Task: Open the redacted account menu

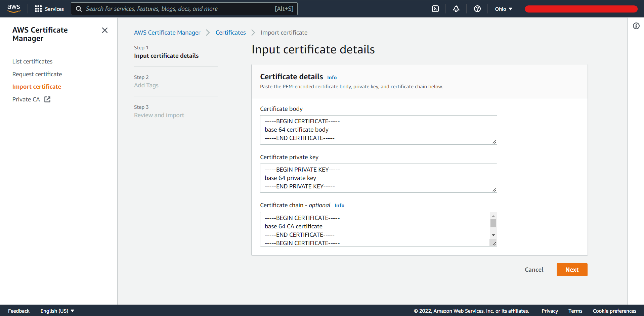Action: (581, 9)
